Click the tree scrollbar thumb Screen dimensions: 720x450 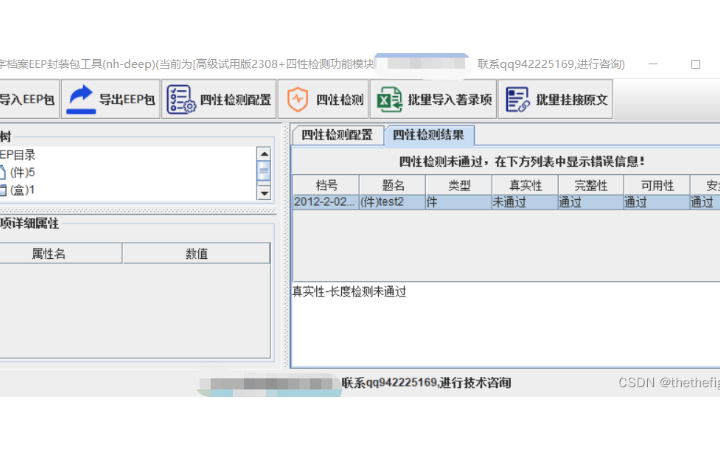click(x=264, y=171)
